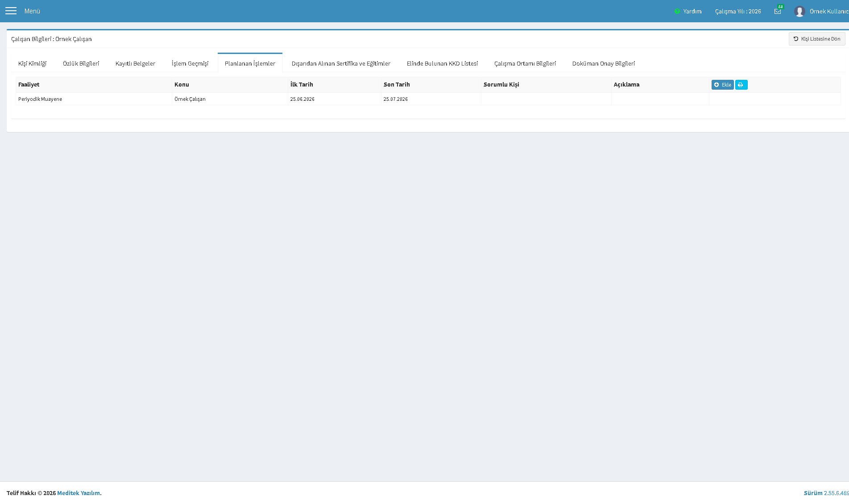Click the blue print icon button
The image size is (849, 504).
[x=741, y=85]
